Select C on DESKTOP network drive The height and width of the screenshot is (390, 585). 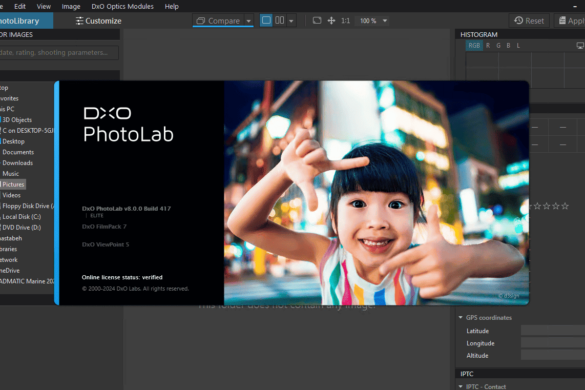pos(27,131)
